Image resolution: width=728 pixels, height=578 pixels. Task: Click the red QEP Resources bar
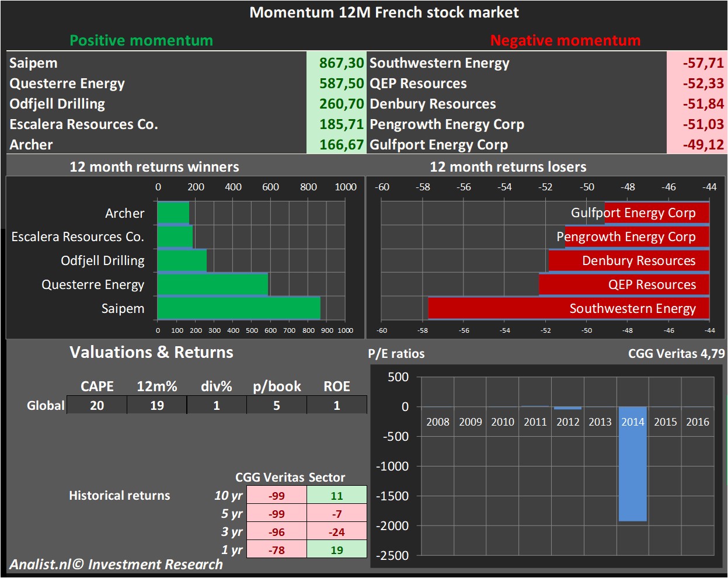(x=624, y=284)
